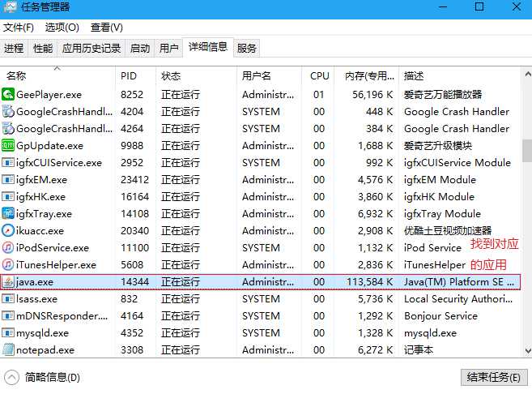Screen dimensions: 532x394
Task: Open the 文件(F) menu
Action: point(19,28)
